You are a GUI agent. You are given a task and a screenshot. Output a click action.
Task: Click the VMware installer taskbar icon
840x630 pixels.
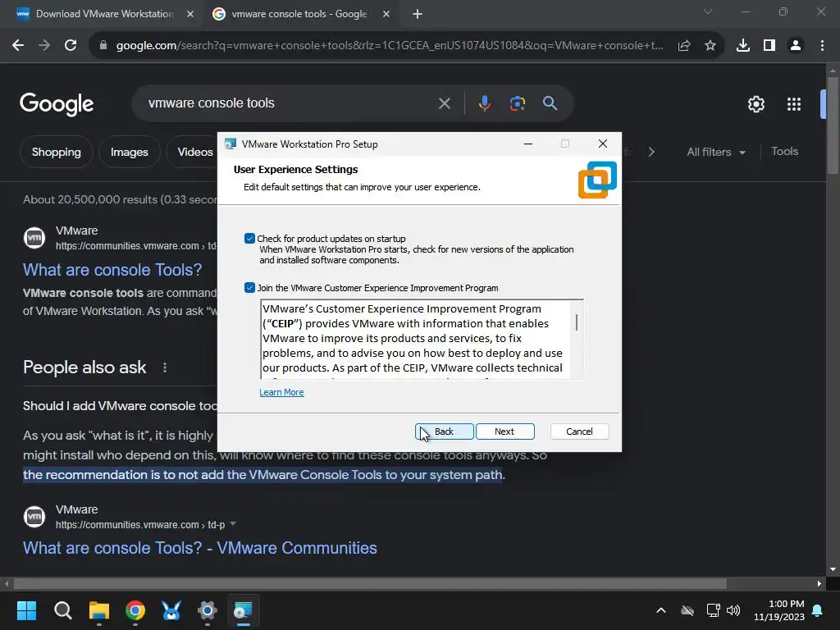coord(243,610)
